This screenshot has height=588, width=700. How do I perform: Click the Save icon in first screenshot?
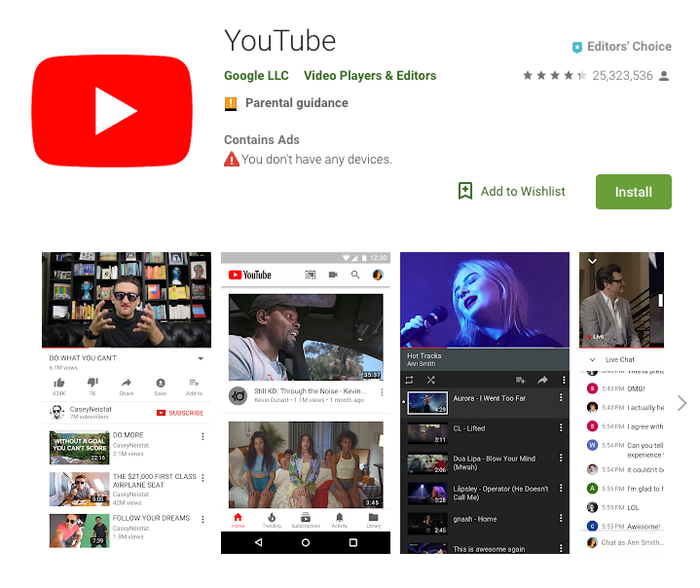161,383
